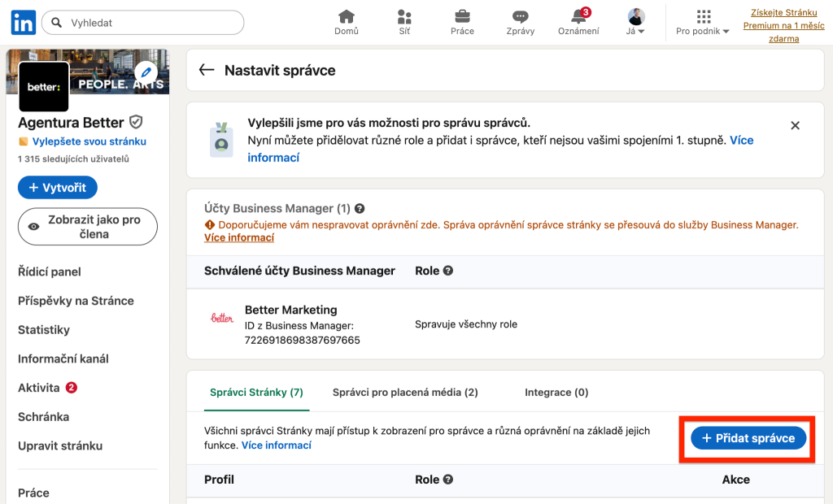
Task: Switch to Správci pro placená média (2) tab
Action: tap(405, 393)
